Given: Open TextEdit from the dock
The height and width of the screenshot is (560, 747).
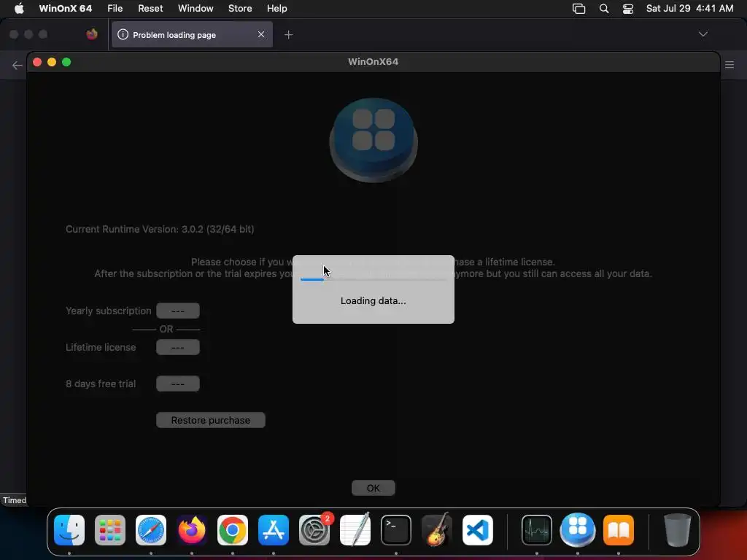Looking at the screenshot, I should click(x=355, y=530).
